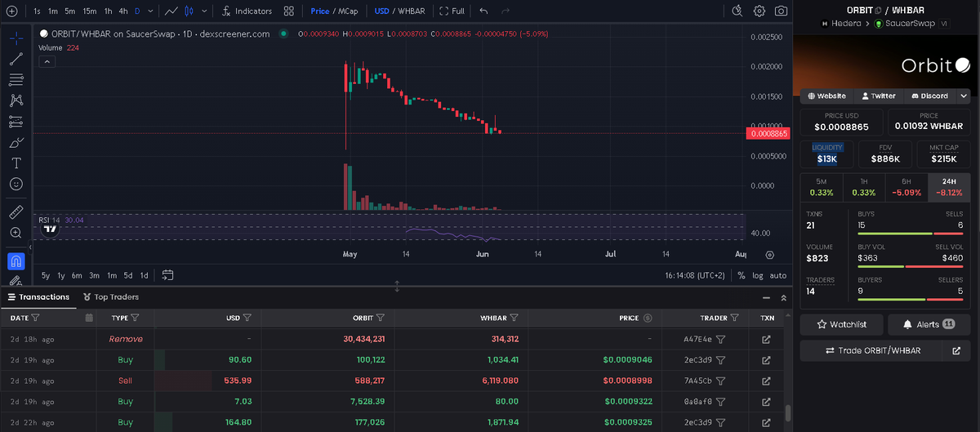Viewport: 980px width, 432px height.
Task: Open chart settings gear
Action: [x=759, y=11]
